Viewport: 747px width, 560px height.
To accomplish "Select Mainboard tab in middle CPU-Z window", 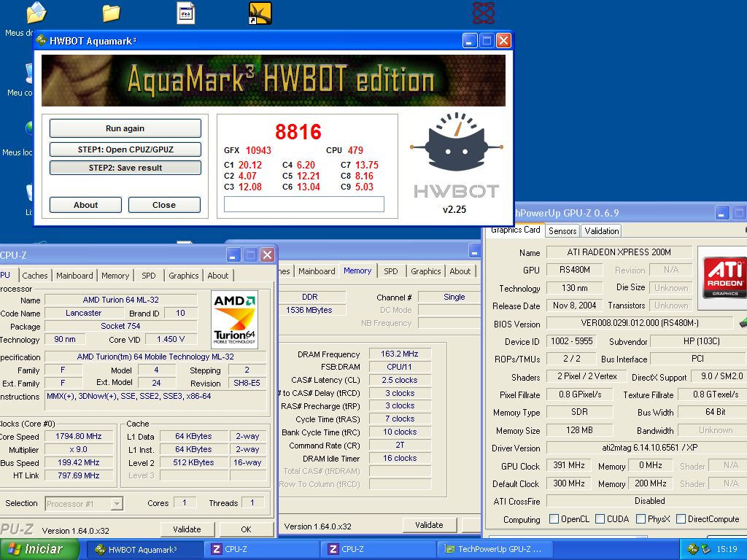I will pos(317,271).
